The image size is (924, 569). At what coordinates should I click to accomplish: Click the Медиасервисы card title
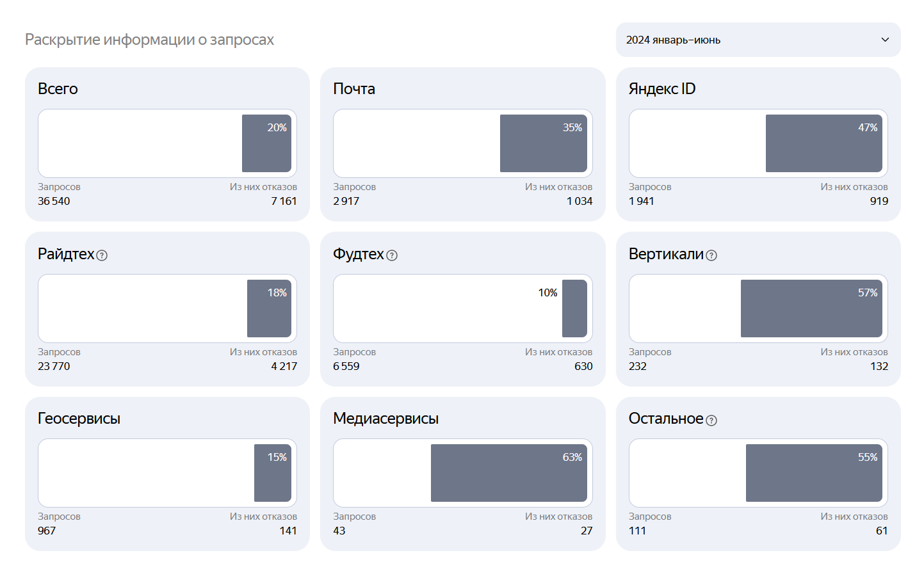385,419
